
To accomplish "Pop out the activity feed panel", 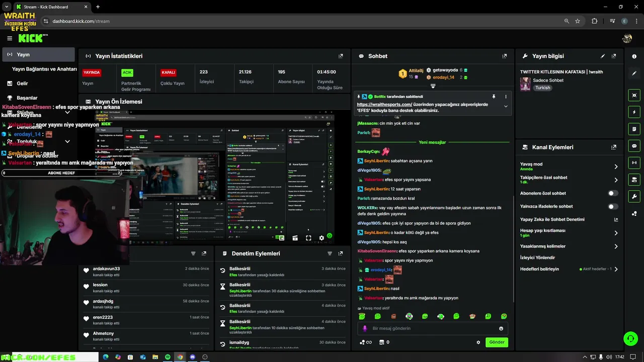I will pos(204,253).
